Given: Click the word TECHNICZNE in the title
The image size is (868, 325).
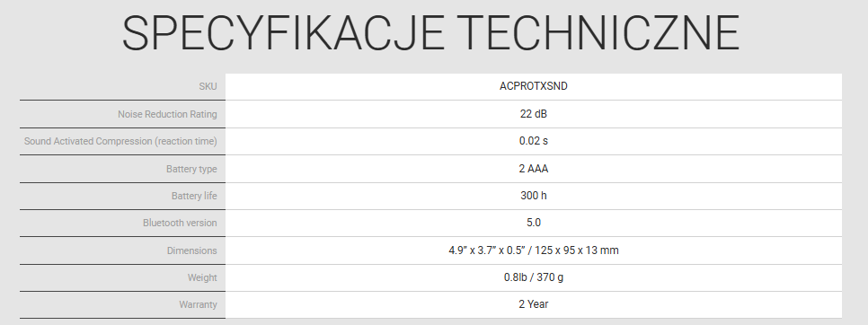Looking at the screenshot, I should (599, 33).
